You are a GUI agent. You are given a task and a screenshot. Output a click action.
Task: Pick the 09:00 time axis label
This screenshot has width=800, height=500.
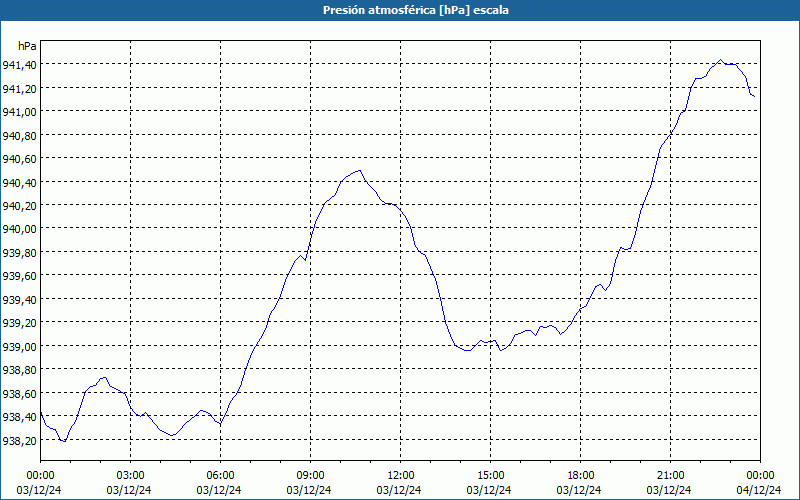[x=310, y=476]
